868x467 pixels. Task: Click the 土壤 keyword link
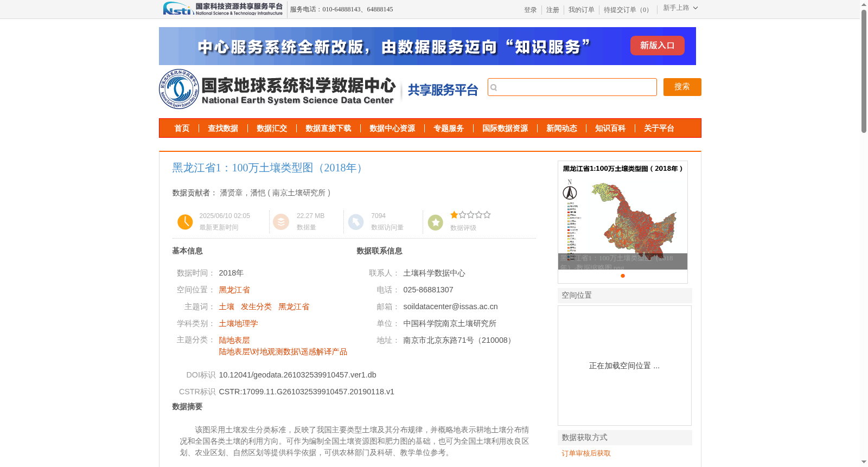(x=227, y=307)
